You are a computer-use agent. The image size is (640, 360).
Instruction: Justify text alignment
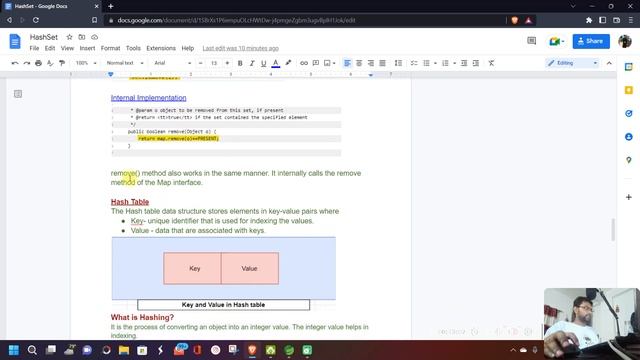[x=382, y=63]
